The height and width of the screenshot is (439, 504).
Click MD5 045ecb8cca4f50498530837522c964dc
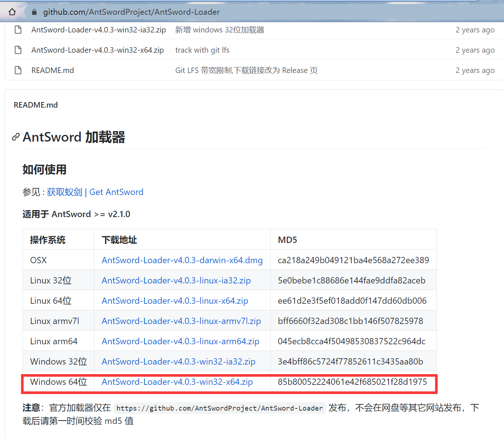tap(351, 341)
